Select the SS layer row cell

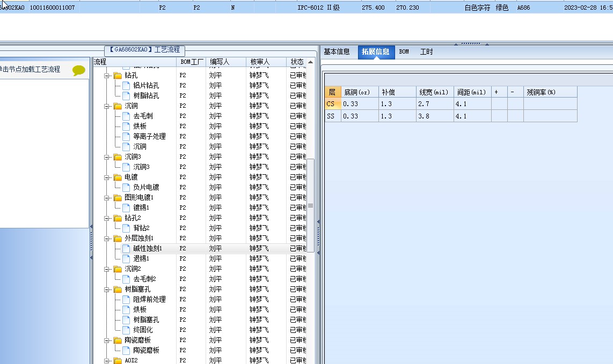point(333,116)
